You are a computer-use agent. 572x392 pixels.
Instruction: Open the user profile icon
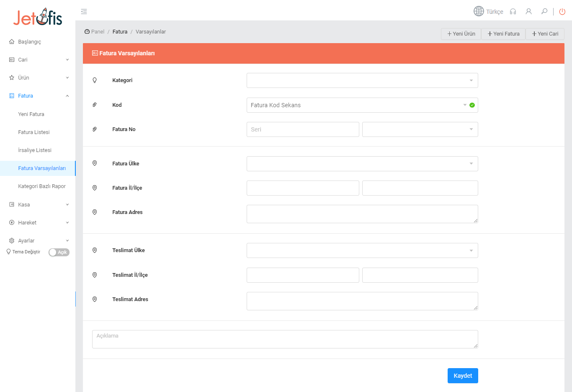pos(528,11)
